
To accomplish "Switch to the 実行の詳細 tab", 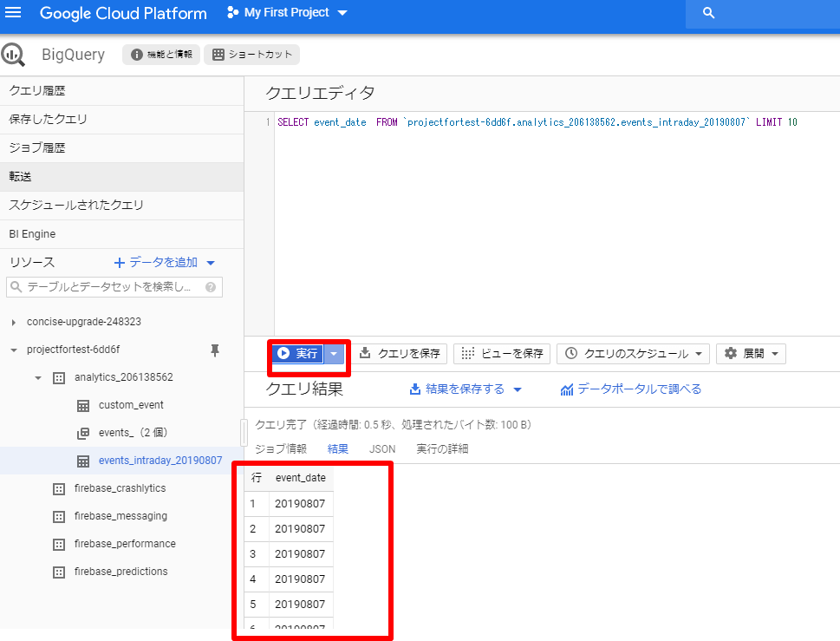I will (x=442, y=448).
